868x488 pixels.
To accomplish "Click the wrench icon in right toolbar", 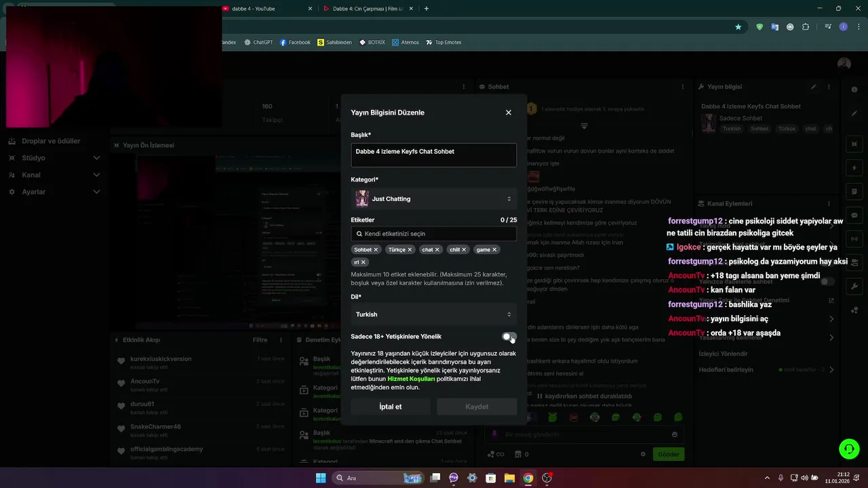I will pyautogui.click(x=854, y=286).
